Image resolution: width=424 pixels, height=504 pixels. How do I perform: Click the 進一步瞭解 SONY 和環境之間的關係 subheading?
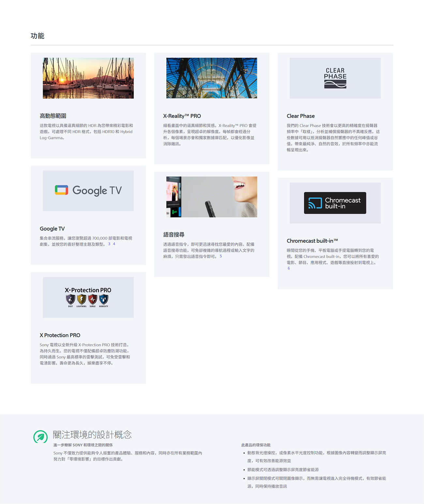point(83,445)
